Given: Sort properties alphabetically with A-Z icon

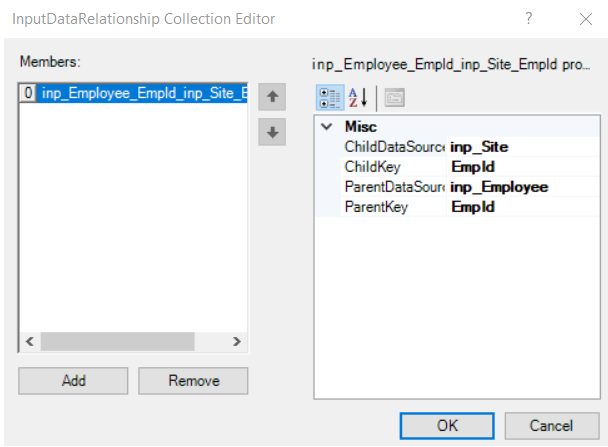Looking at the screenshot, I should click(358, 98).
